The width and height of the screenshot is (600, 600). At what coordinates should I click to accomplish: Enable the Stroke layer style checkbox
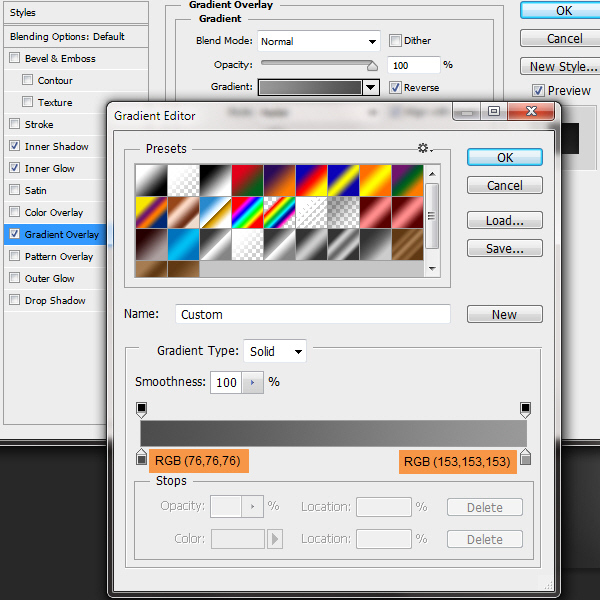[14, 124]
